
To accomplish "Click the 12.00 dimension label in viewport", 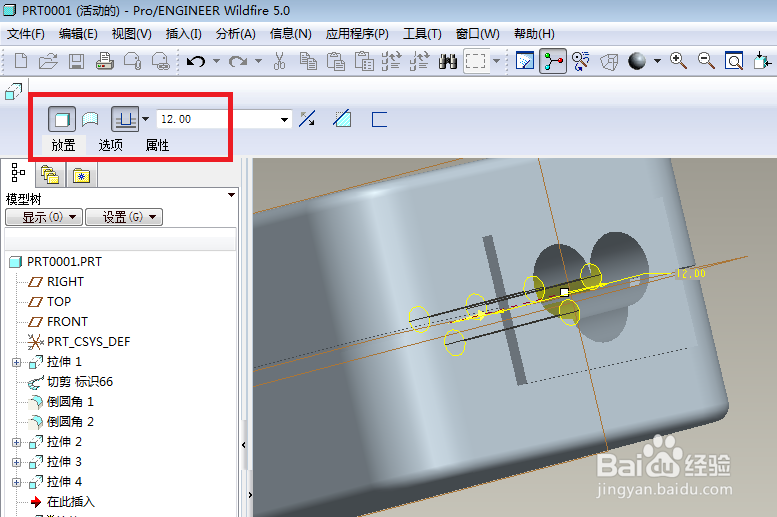I will (691, 273).
